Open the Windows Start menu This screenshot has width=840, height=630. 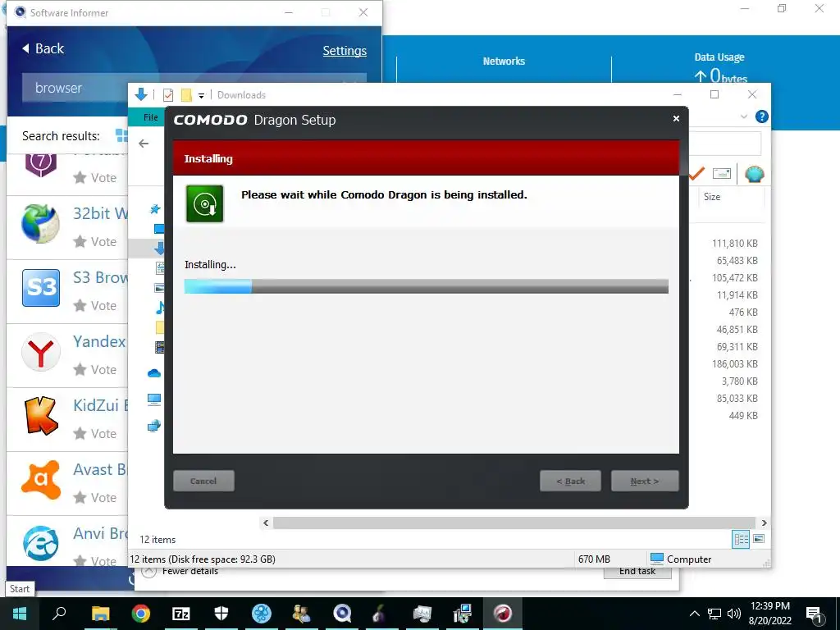point(20,614)
